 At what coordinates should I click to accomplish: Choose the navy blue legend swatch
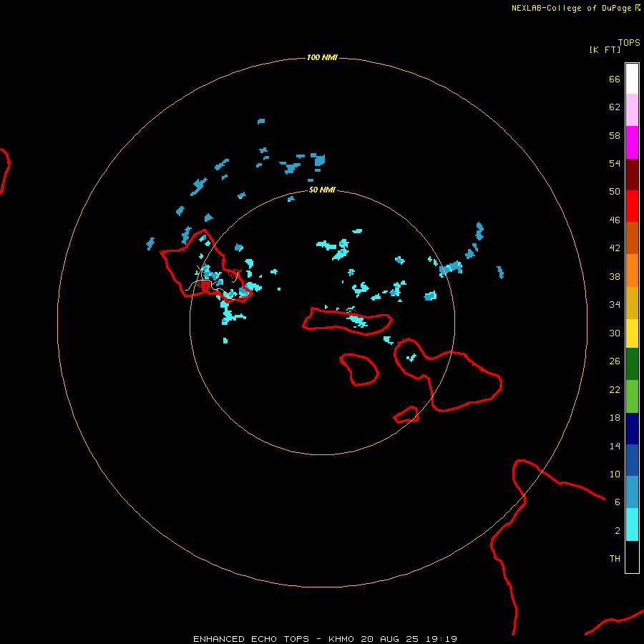632,429
